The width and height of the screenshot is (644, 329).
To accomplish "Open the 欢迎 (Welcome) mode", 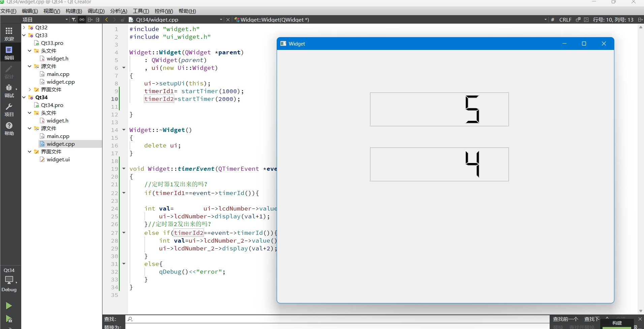I will [x=9, y=34].
